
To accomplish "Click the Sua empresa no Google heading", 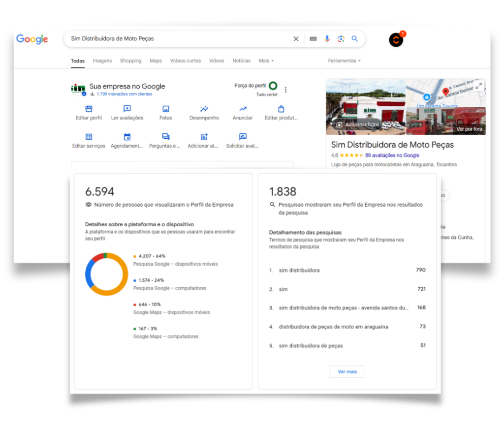I will 127,87.
